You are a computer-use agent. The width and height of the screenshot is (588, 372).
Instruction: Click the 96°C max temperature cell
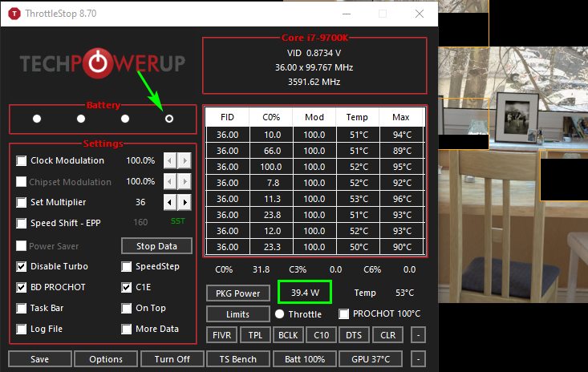pyautogui.click(x=402, y=199)
